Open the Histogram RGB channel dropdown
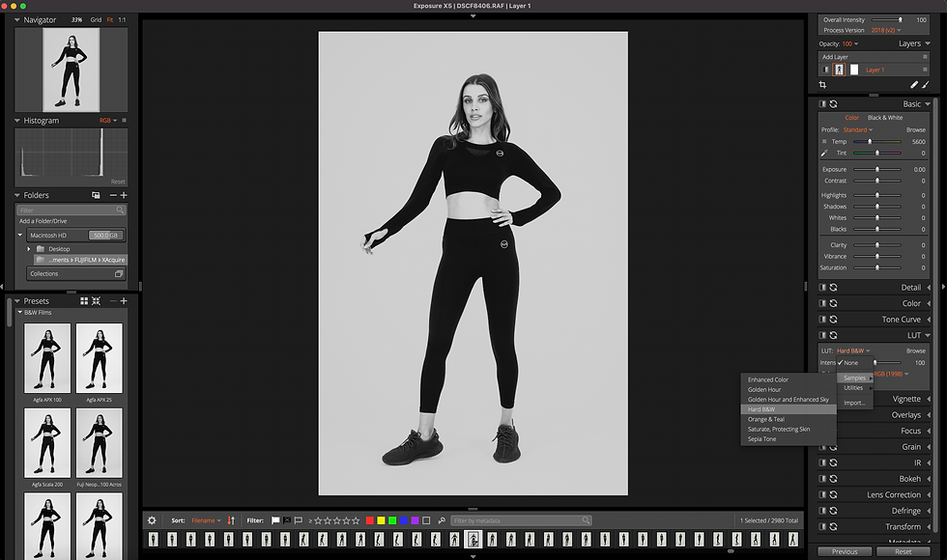This screenshot has height=560, width=947. tap(108, 120)
